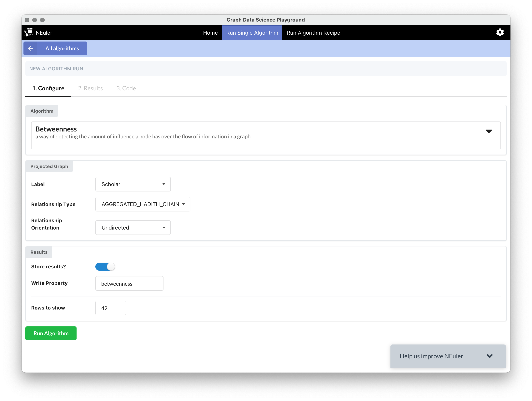
Task: Click the red close window dot
Action: [x=27, y=20]
